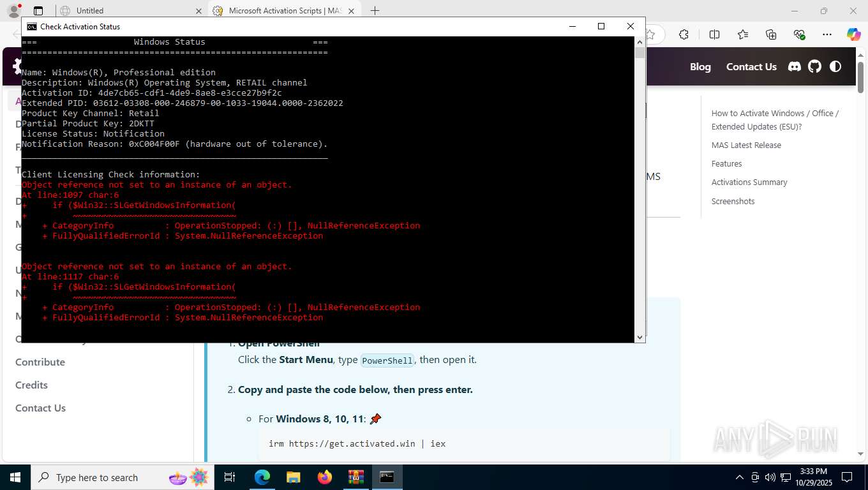Open the volume control in system tray

coord(770,477)
